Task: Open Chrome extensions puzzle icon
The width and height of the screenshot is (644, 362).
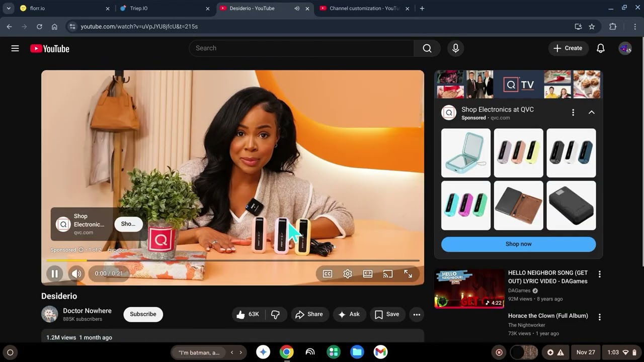Action: pos(612,27)
